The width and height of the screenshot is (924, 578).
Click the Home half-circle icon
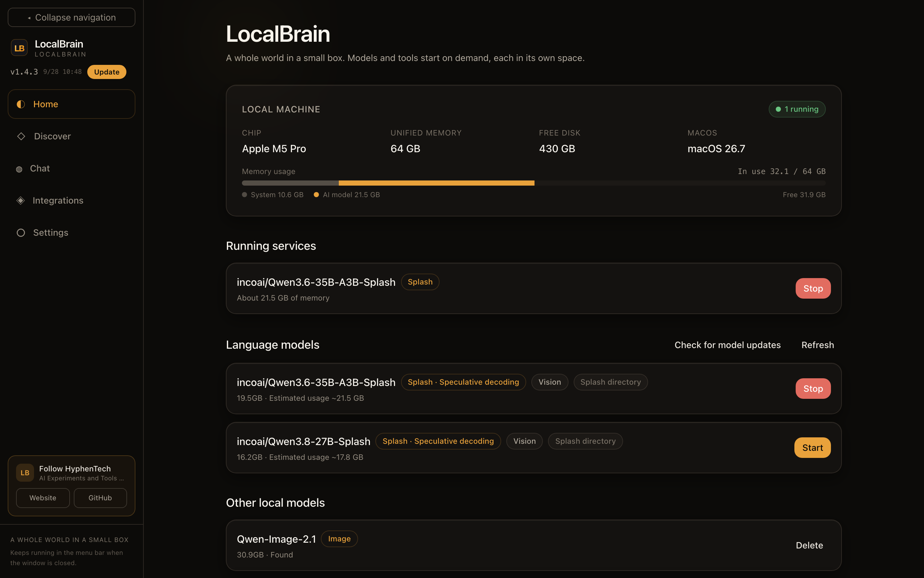21,104
